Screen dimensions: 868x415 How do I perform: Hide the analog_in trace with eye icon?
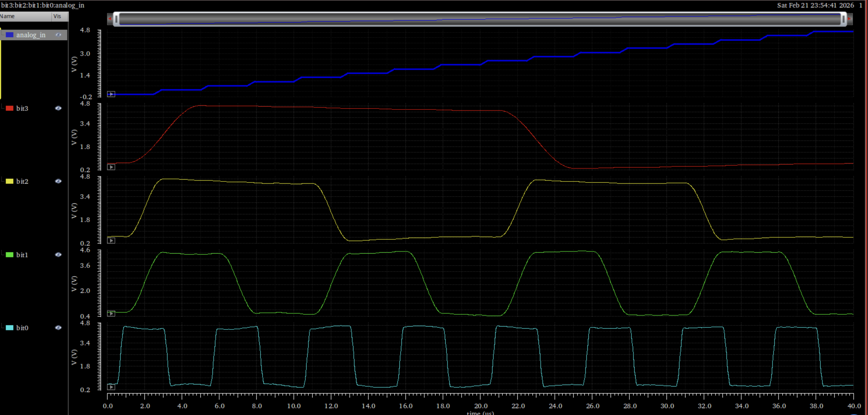point(58,35)
